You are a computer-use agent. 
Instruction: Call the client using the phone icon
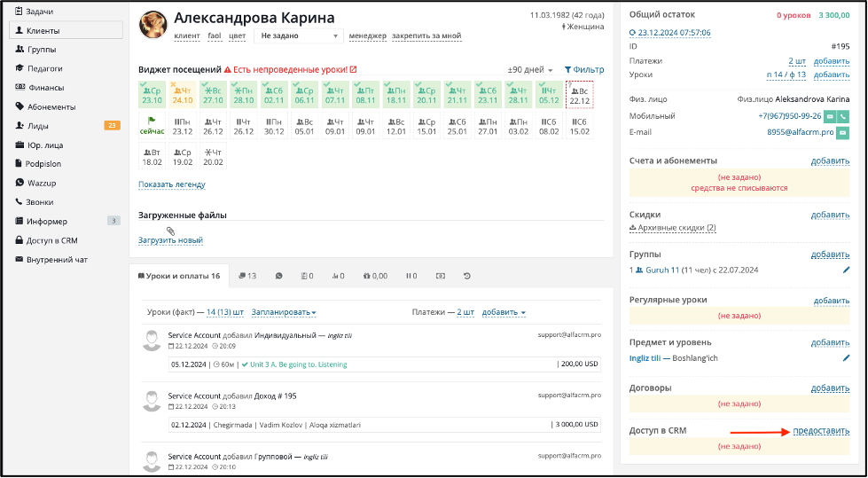[842, 116]
